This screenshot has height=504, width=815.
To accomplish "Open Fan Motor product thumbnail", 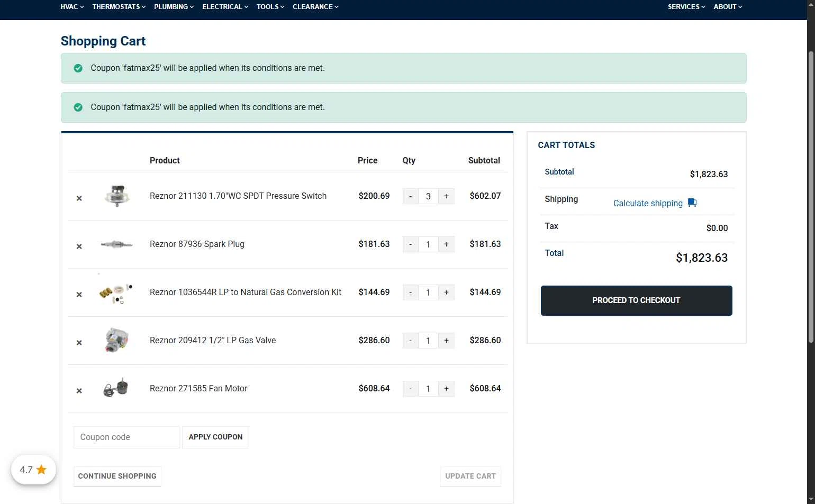I will pos(116,388).
